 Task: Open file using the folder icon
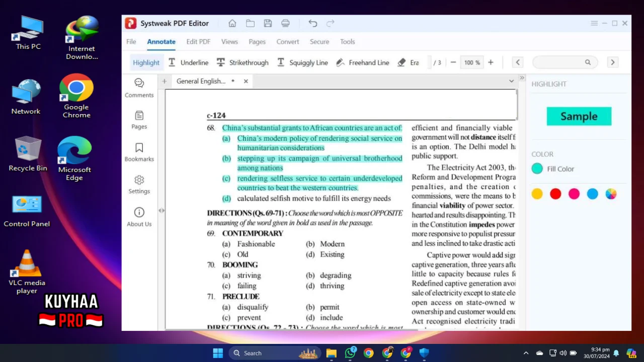point(250,23)
